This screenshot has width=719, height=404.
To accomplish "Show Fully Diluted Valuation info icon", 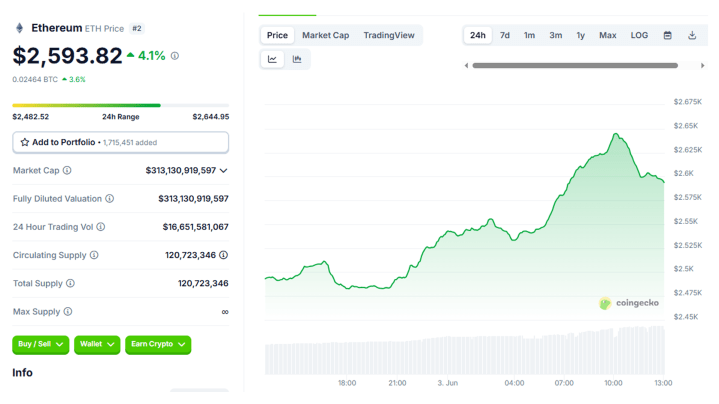I will tap(110, 199).
